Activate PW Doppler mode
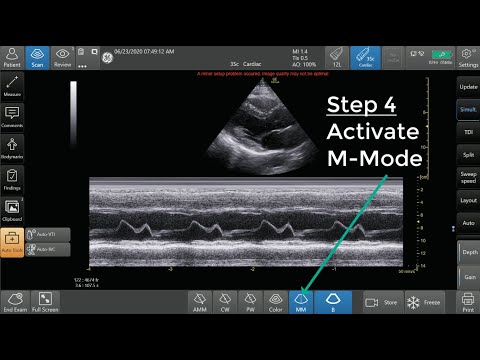This screenshot has width=480, height=360. [250, 302]
